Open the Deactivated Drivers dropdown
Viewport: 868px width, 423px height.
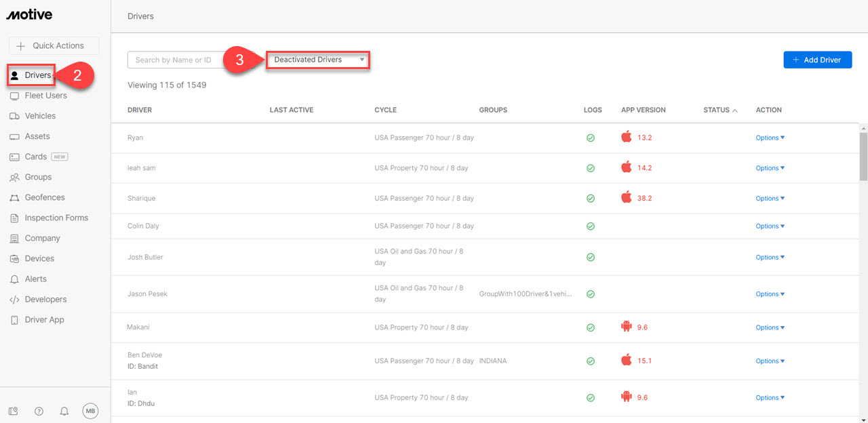point(318,60)
